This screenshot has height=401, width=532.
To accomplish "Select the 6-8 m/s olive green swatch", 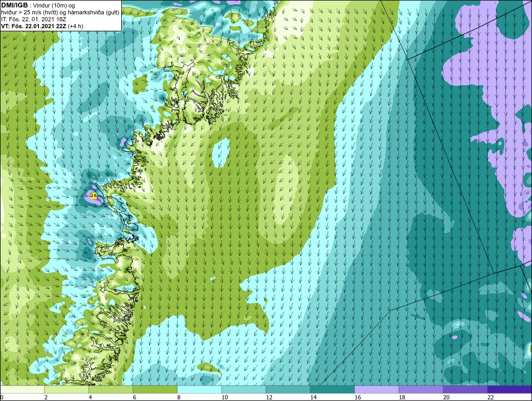I will [155, 389].
